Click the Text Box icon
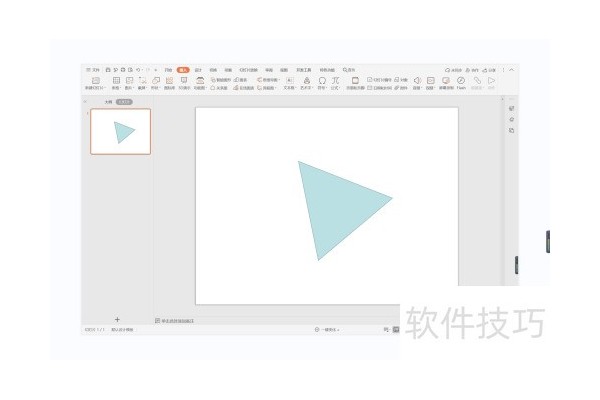Screen dimensions: 600x400 [x=290, y=80]
